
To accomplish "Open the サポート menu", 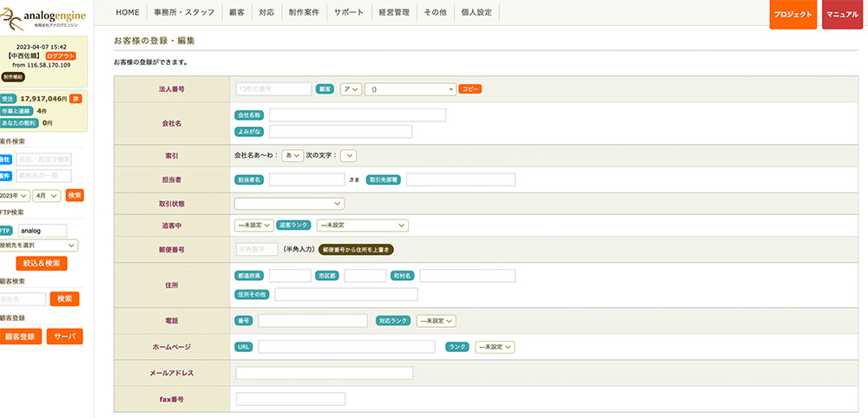I will point(349,12).
